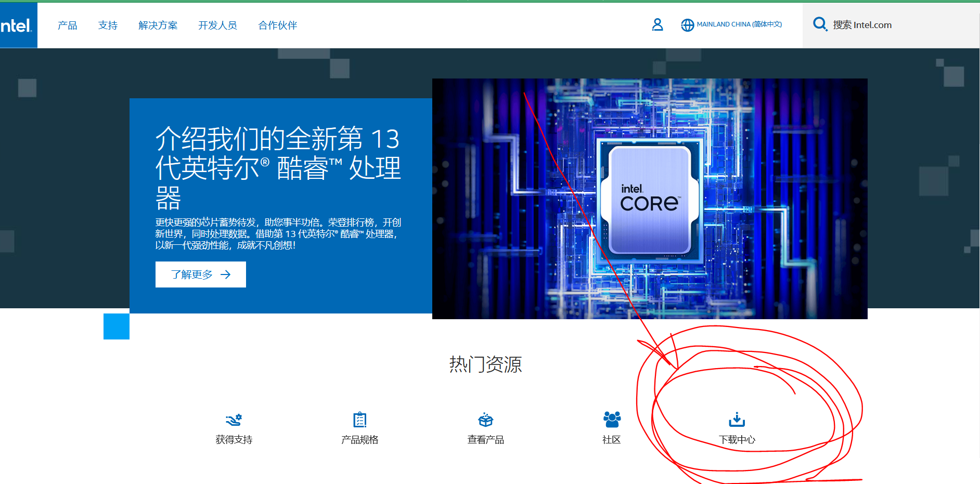Open the 合作伙伴 menu

[278, 25]
